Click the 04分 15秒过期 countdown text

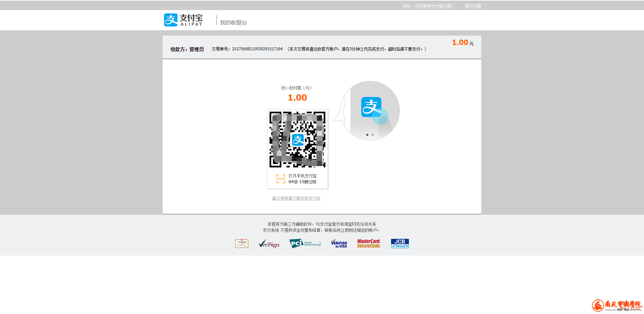click(302, 182)
